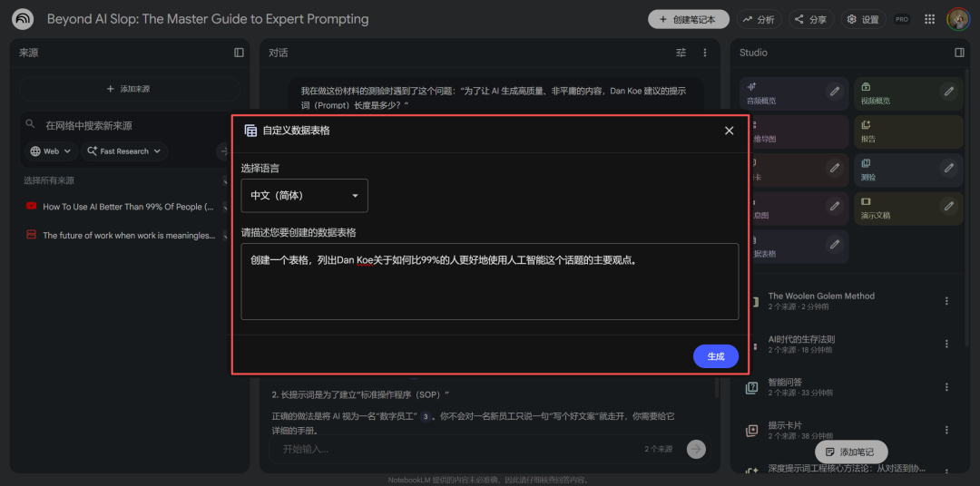Click the 生成 button
Image resolution: width=980 pixels, height=486 pixels.
[716, 356]
